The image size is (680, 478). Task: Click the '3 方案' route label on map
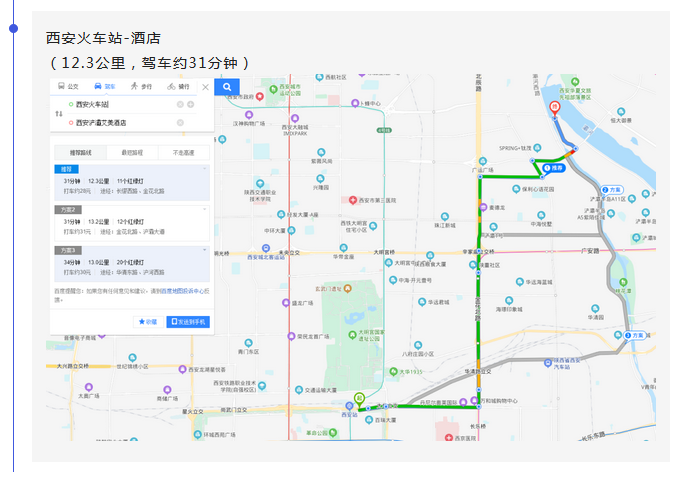(634, 335)
